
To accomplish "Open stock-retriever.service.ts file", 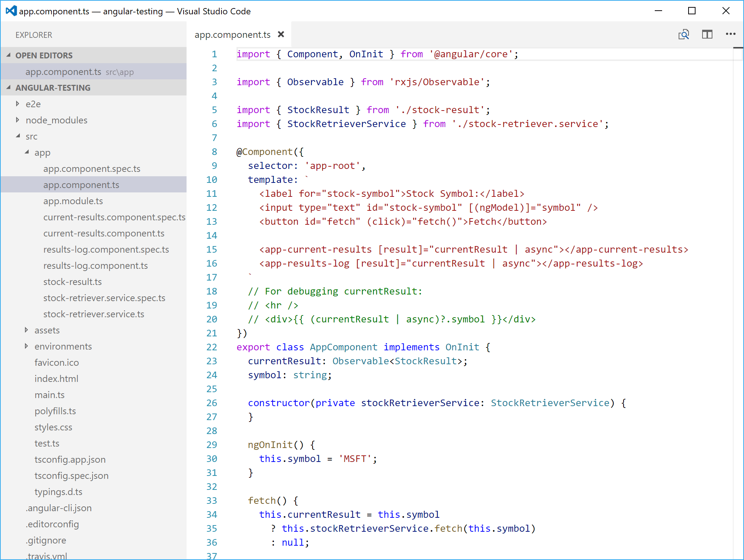I will (94, 314).
